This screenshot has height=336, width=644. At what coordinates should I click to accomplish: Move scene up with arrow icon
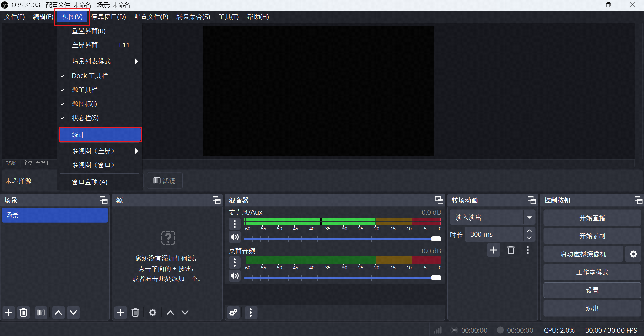point(58,313)
